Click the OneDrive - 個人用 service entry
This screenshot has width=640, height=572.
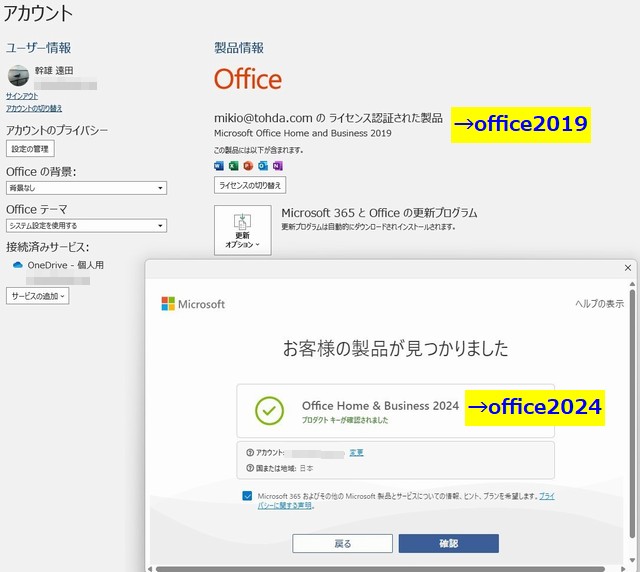[x=58, y=265]
